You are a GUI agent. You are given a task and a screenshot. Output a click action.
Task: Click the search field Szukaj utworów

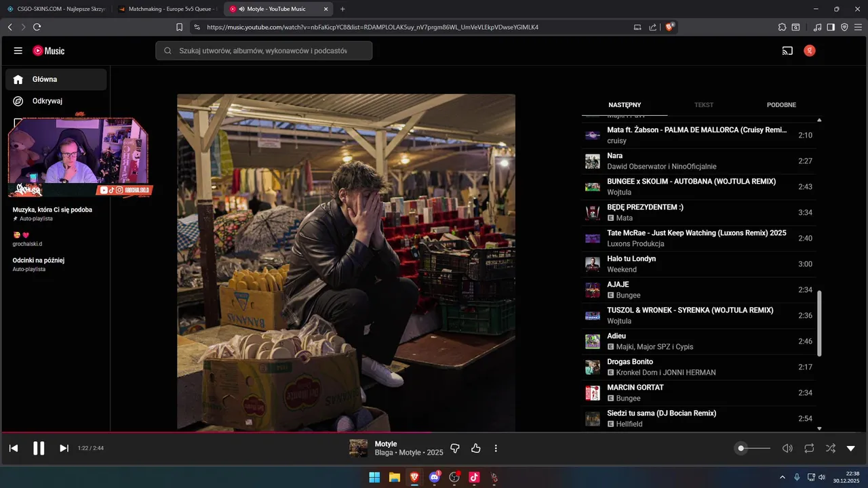pos(264,51)
